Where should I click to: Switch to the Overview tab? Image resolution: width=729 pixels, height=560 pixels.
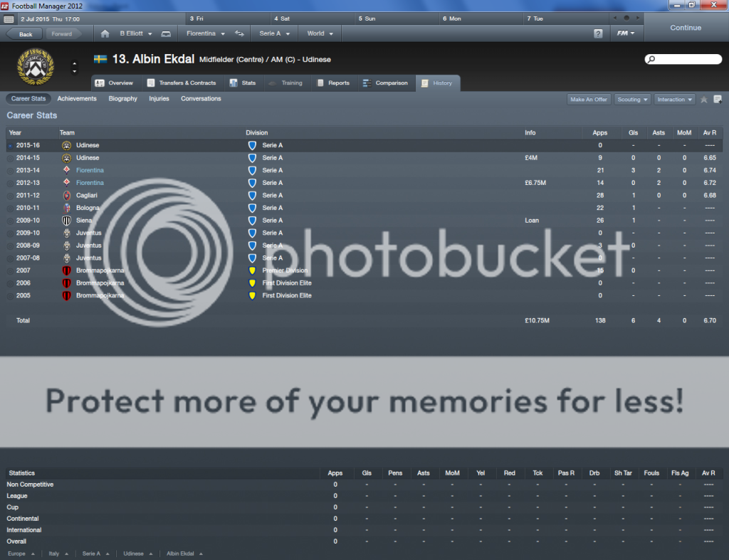point(115,83)
